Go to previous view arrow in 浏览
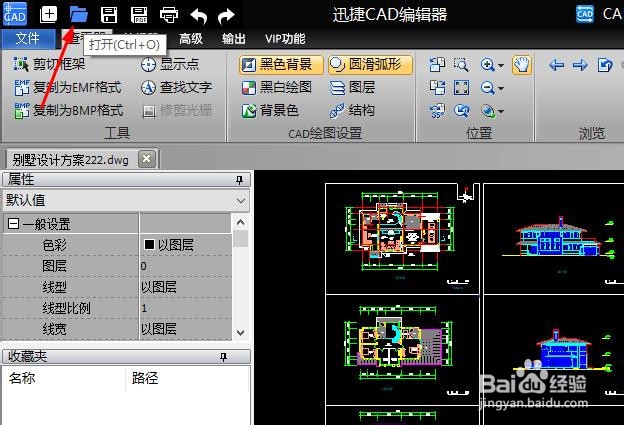 (556, 64)
